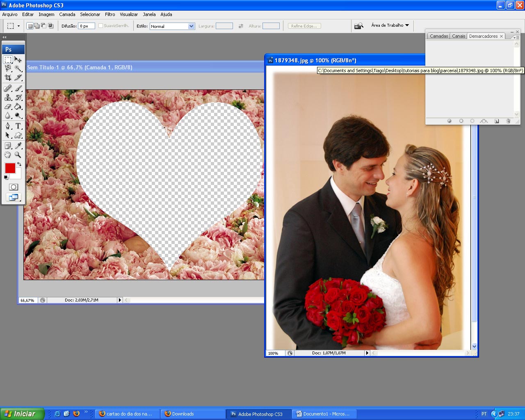Pick the Paint Bucket tool

[x=18, y=107]
